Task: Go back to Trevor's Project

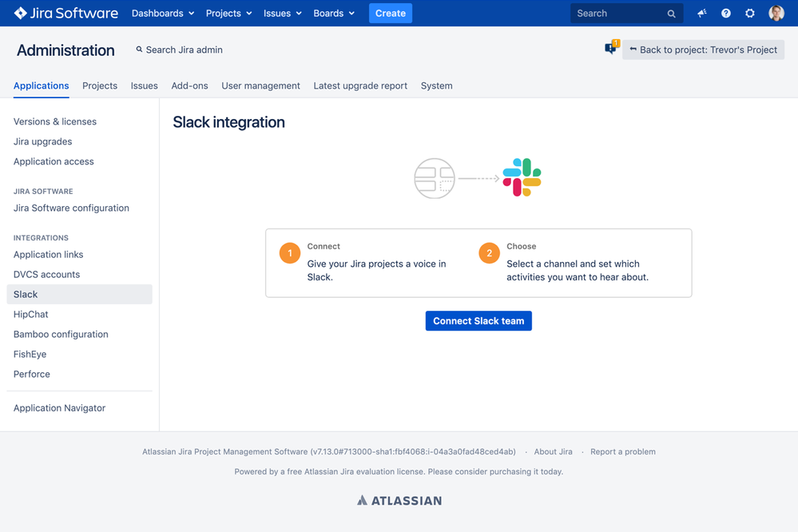Action: click(x=703, y=50)
